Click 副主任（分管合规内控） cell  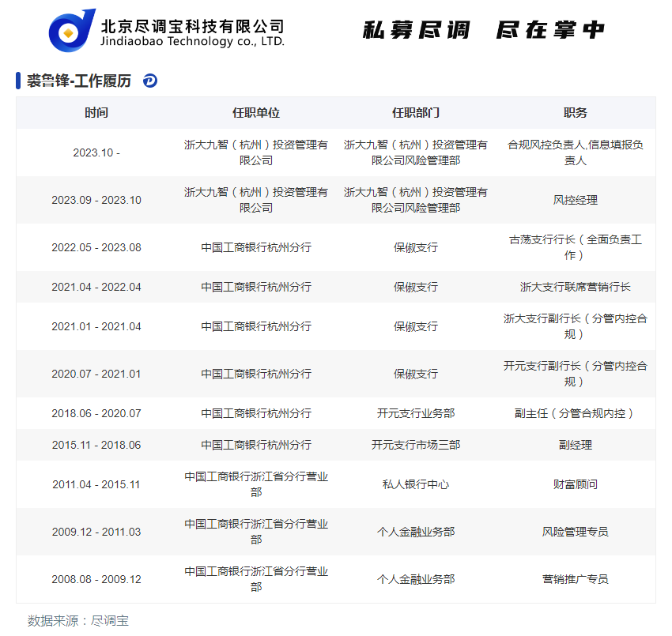pyautogui.click(x=575, y=413)
